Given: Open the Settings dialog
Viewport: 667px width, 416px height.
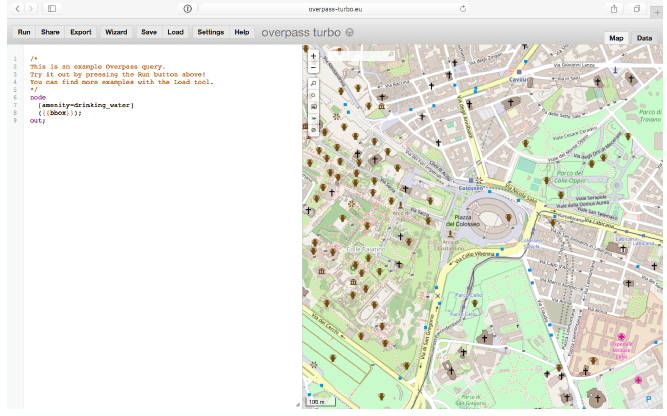Looking at the screenshot, I should [x=210, y=32].
